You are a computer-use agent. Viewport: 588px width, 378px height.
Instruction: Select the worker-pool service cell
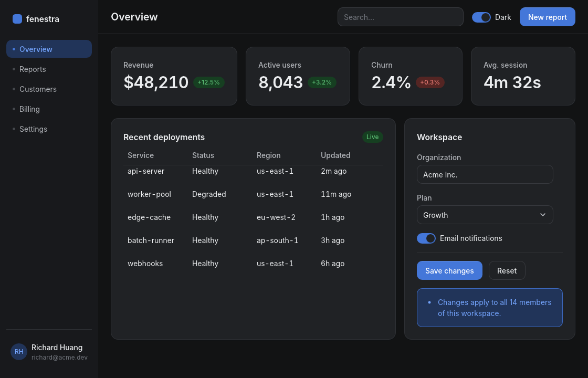tap(149, 194)
